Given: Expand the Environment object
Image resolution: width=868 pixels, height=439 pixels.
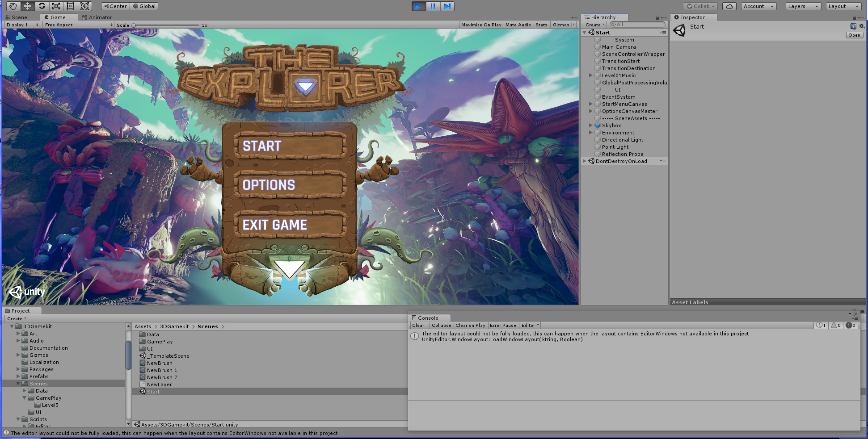Looking at the screenshot, I should point(591,133).
